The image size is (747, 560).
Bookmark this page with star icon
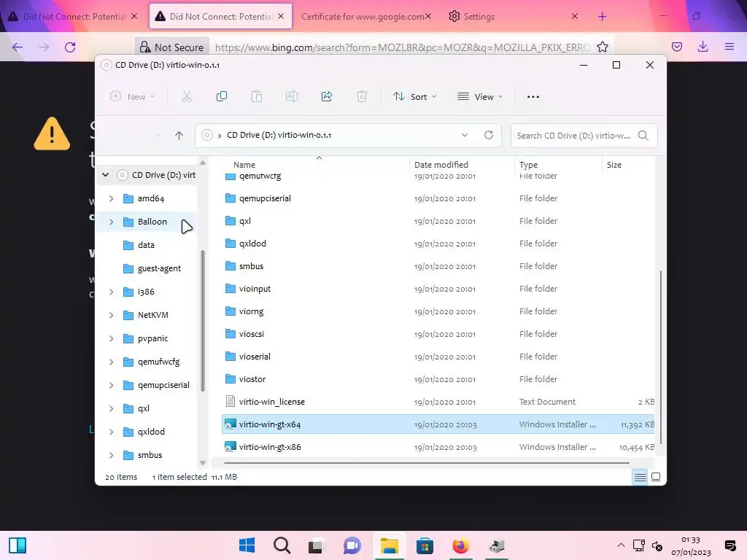(602, 47)
